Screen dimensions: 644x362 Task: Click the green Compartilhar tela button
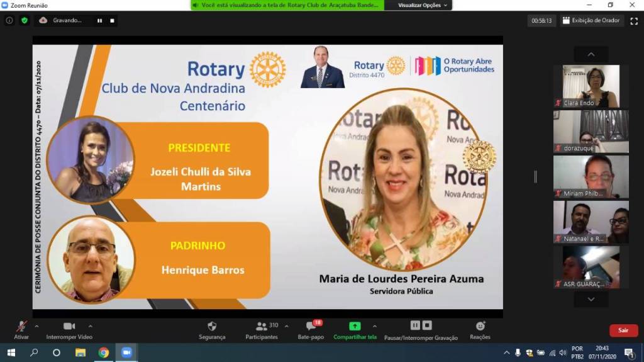click(355, 329)
